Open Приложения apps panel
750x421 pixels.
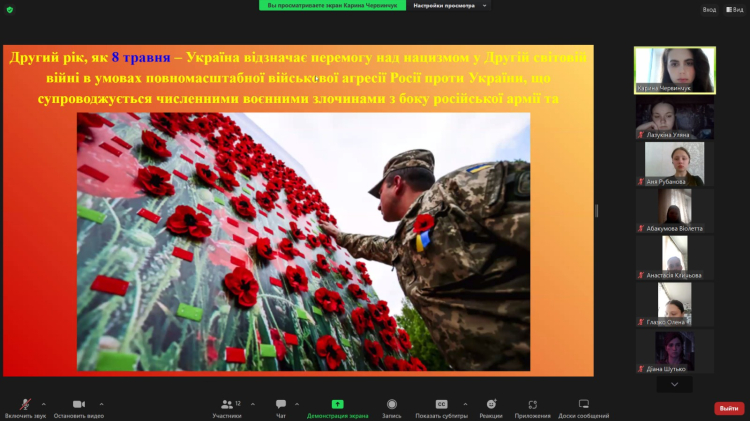coord(532,405)
